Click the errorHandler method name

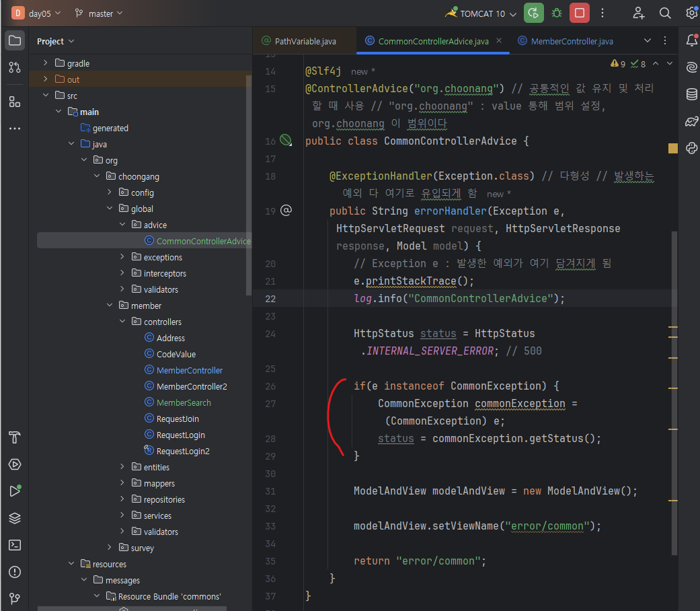[450, 211]
